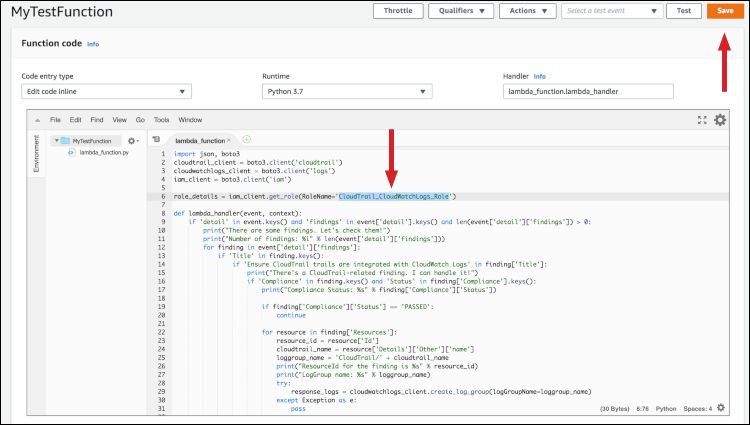Open the Runtime Python 3.7 dropdown
Viewport: 750px width, 425px height.
346,92
